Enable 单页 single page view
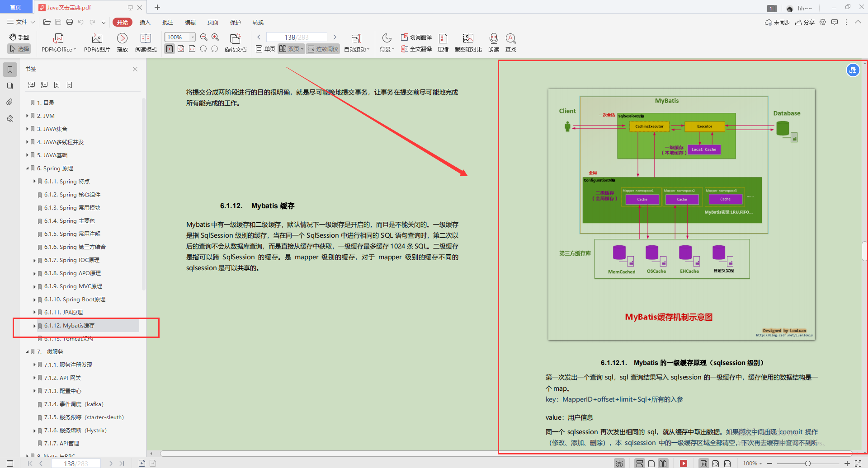868x468 pixels. click(265, 49)
